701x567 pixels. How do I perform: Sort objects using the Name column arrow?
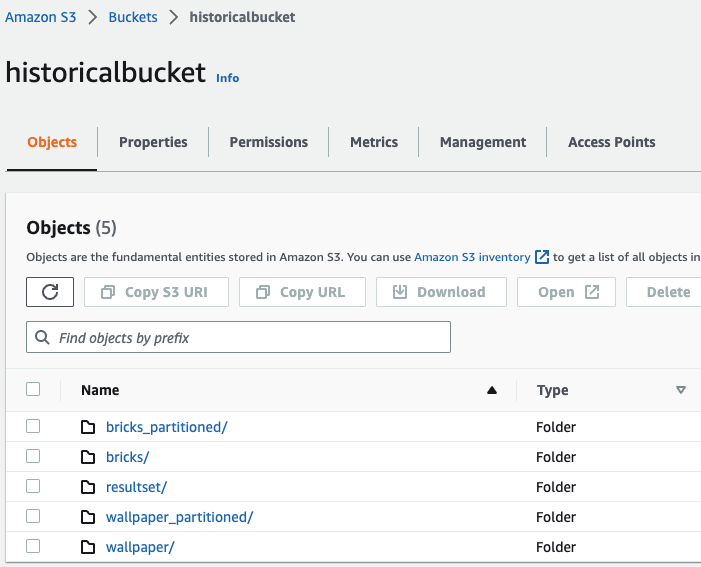[491, 390]
